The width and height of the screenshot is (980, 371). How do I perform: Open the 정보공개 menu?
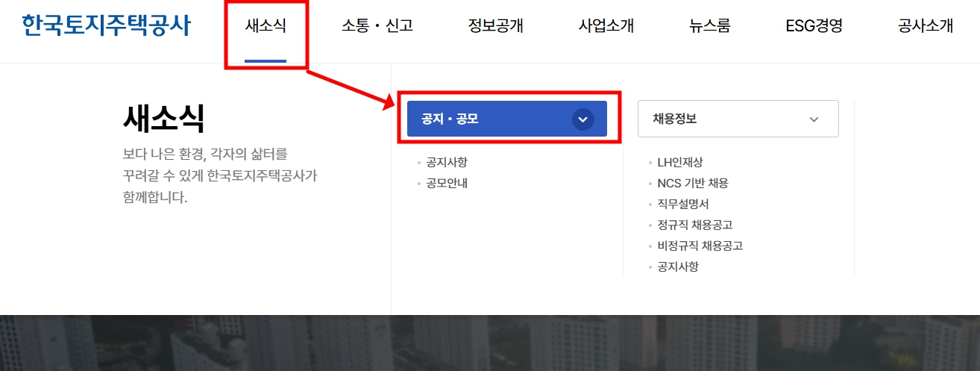click(x=496, y=26)
